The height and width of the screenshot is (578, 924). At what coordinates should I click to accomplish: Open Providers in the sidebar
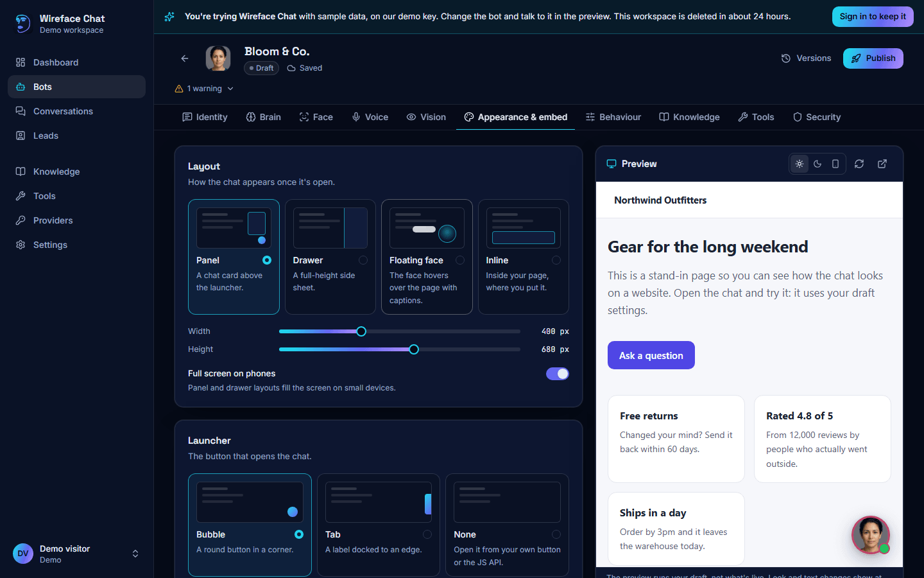(x=76, y=220)
